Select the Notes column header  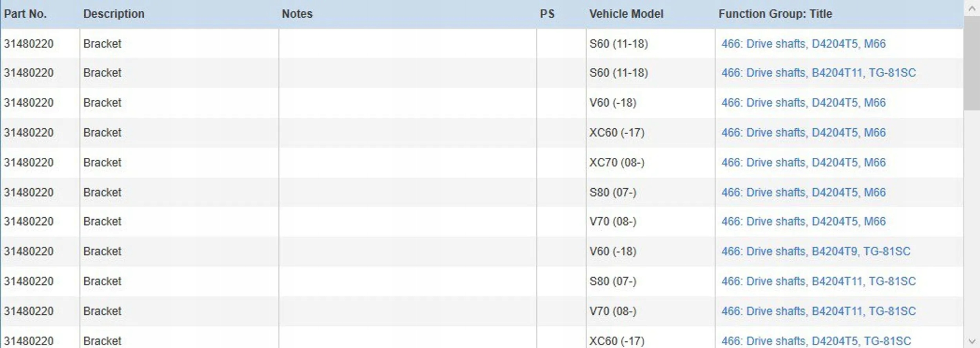coord(297,14)
